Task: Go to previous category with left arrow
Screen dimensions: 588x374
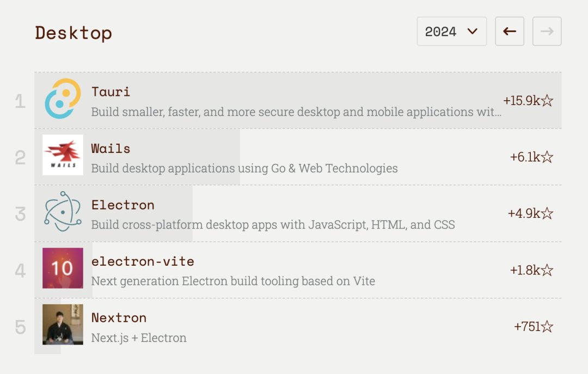Action: (x=509, y=31)
